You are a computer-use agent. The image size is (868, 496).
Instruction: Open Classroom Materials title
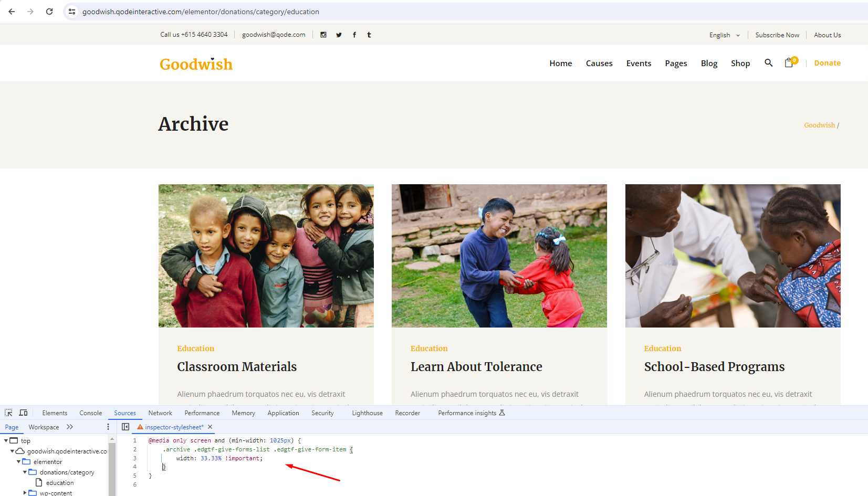(x=237, y=366)
